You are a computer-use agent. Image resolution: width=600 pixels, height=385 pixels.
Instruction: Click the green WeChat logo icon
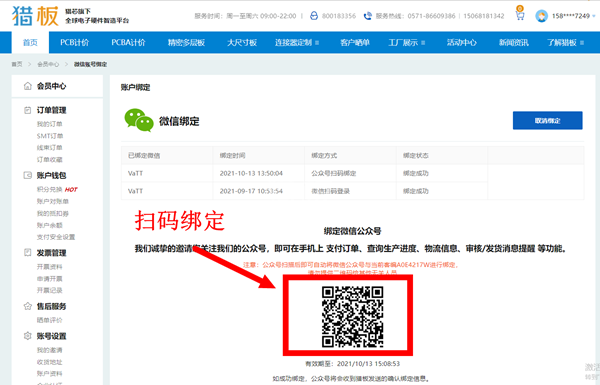pos(139,120)
